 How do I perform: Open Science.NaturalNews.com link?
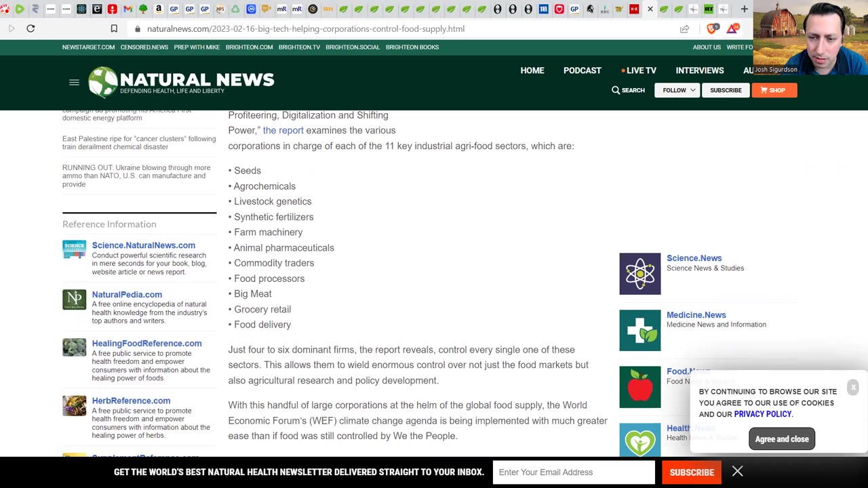[x=144, y=245]
